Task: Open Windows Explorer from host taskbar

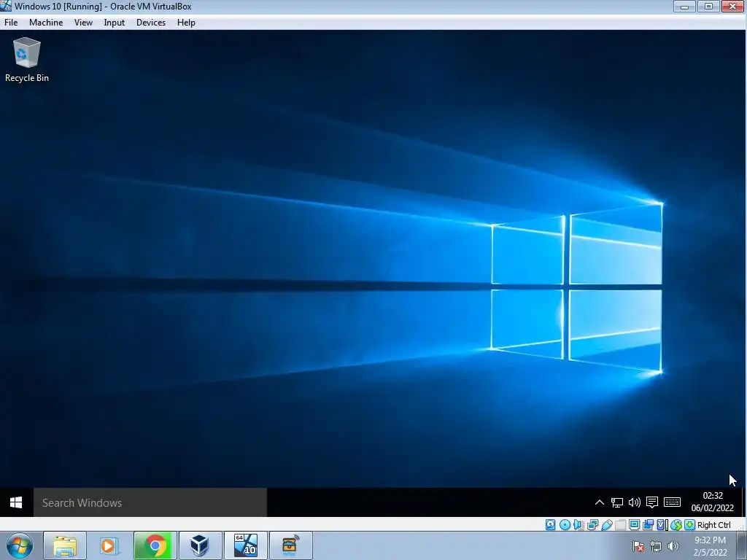Action: point(65,546)
